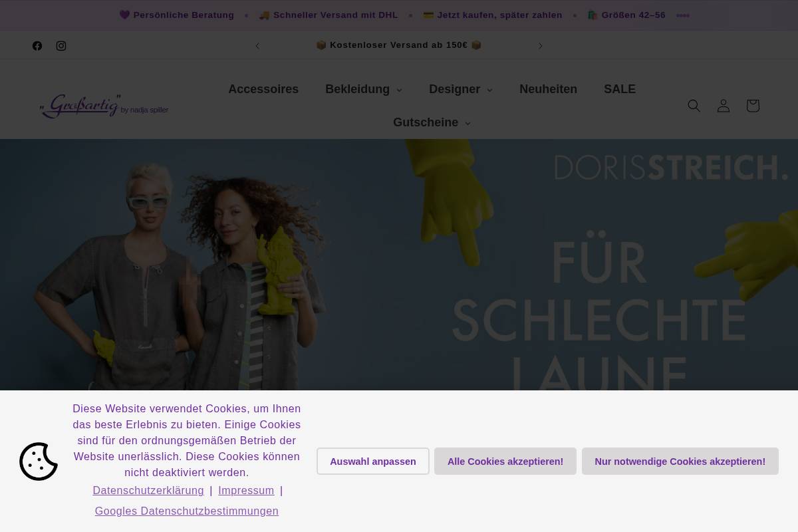The height and width of the screenshot is (532, 798).
Task: Show next announcement with right arrow
Action: pos(541,46)
